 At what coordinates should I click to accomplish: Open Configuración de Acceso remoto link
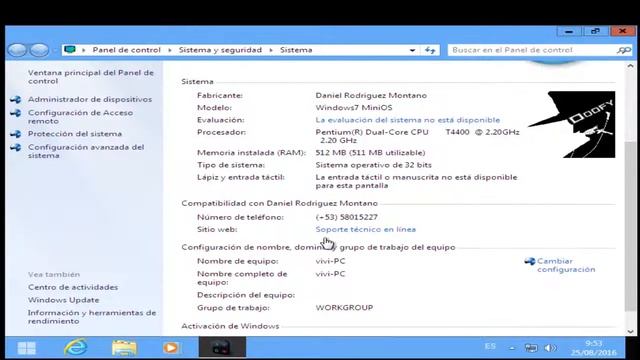click(80, 117)
